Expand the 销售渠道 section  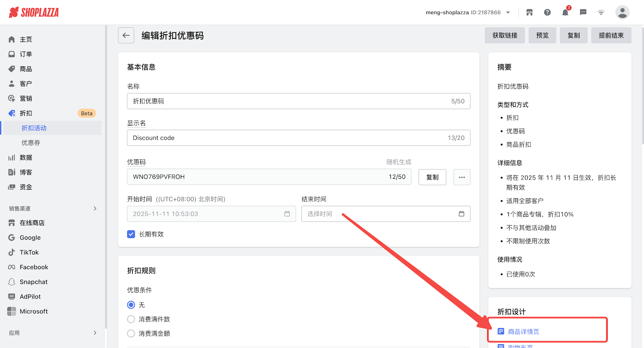tap(95, 208)
